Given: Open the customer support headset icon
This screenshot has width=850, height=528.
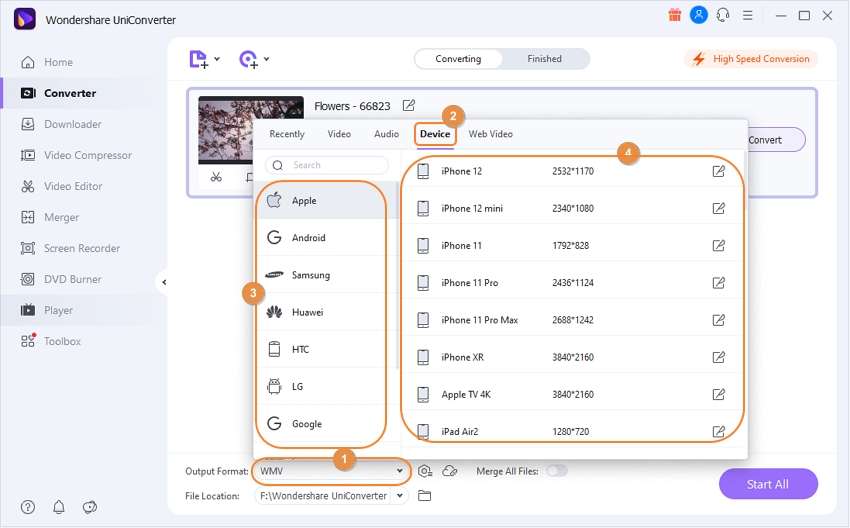Looking at the screenshot, I should click(723, 15).
